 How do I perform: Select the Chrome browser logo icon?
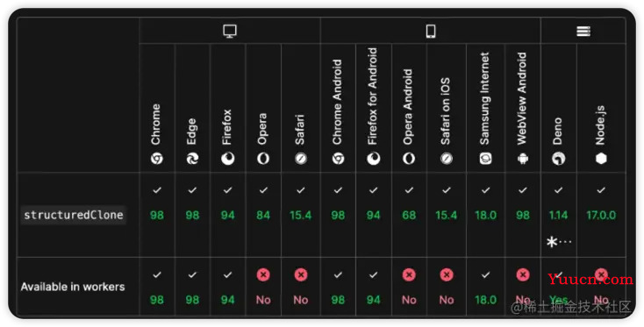(x=157, y=159)
